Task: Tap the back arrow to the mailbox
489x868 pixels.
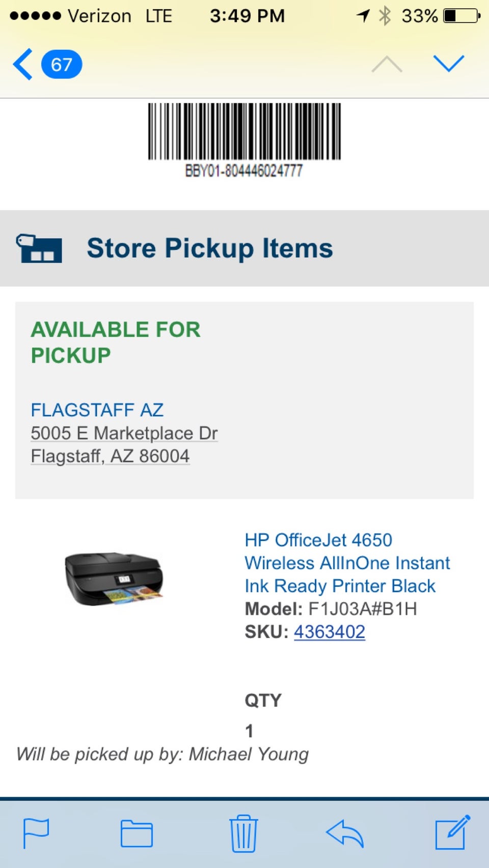Action: [23, 64]
